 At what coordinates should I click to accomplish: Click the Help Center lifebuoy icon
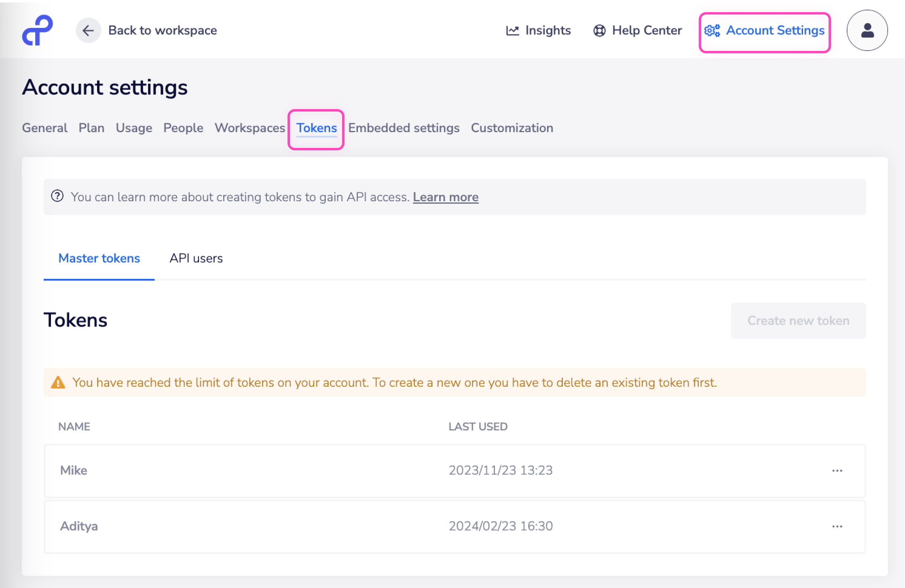(600, 30)
